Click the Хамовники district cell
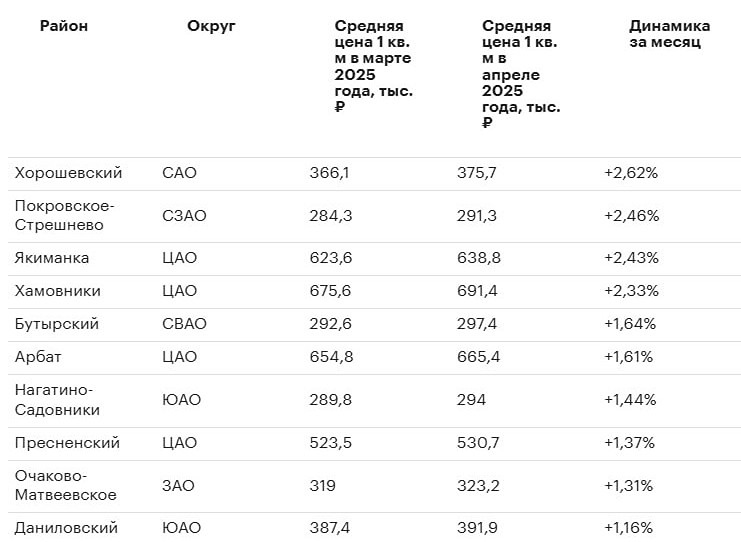 click(58, 291)
